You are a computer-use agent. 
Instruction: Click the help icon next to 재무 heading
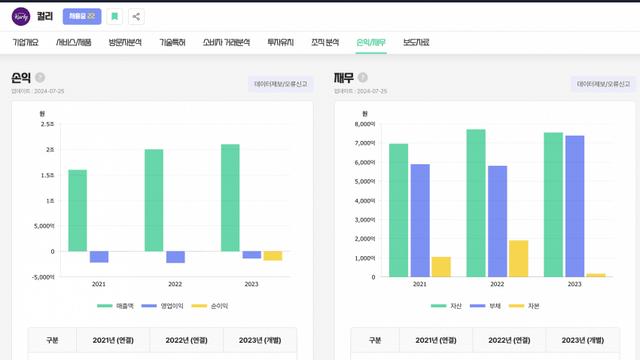[x=362, y=77]
